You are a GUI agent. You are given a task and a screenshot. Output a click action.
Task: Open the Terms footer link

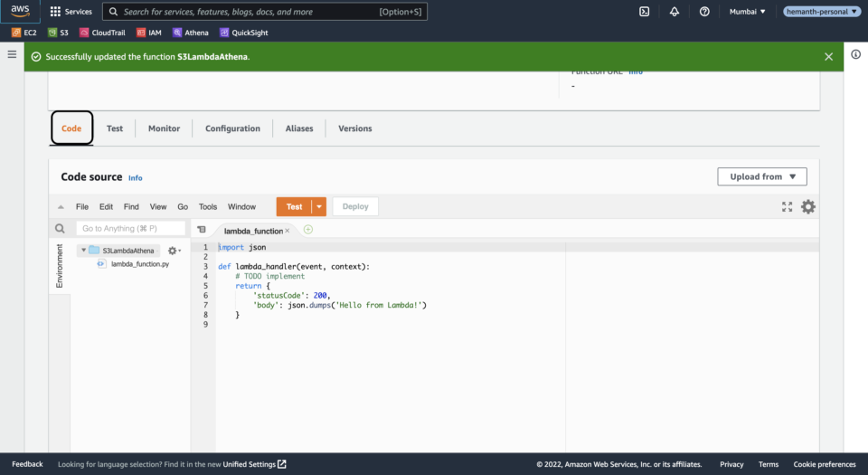769,464
